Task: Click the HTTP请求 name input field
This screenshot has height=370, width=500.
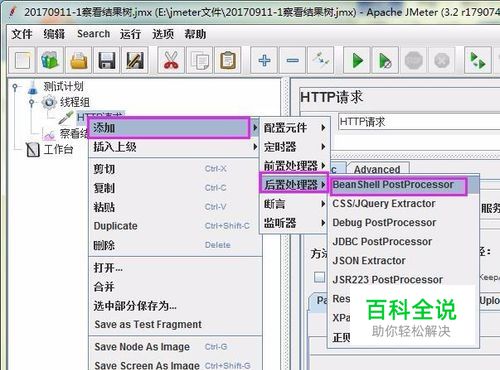Action: [x=419, y=122]
